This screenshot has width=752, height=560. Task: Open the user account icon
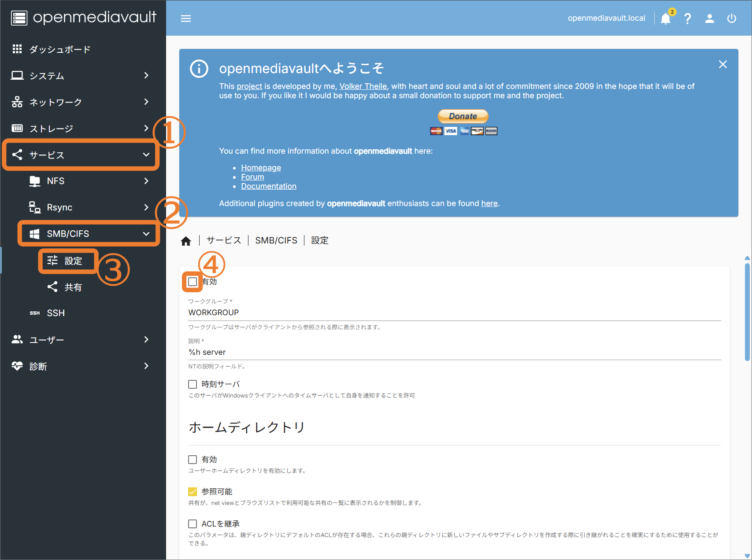click(x=710, y=18)
